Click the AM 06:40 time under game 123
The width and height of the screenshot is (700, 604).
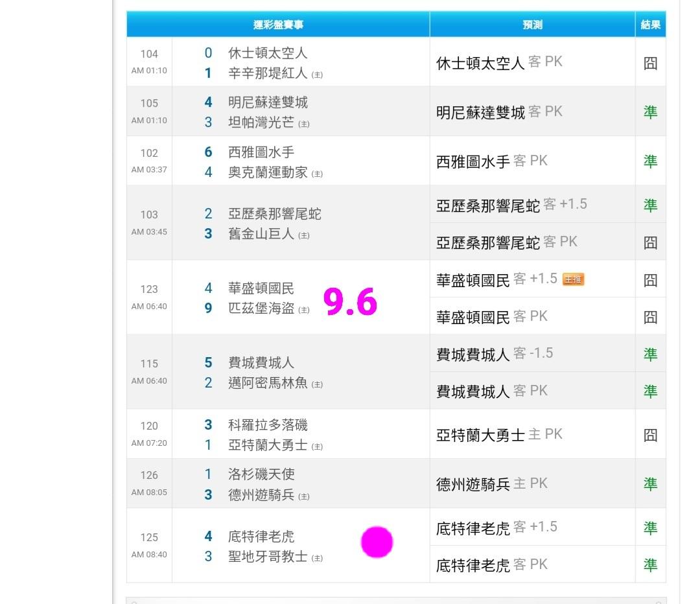[149, 307]
